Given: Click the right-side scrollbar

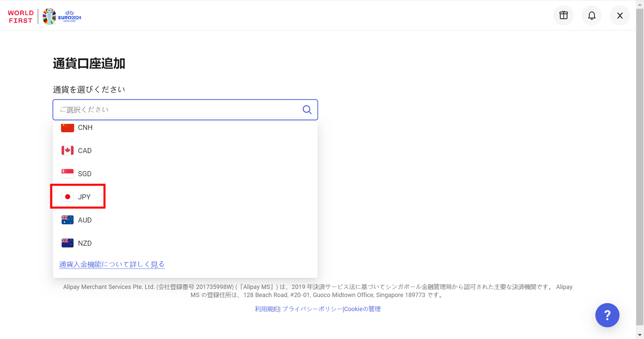Looking at the screenshot, I should 639,168.
